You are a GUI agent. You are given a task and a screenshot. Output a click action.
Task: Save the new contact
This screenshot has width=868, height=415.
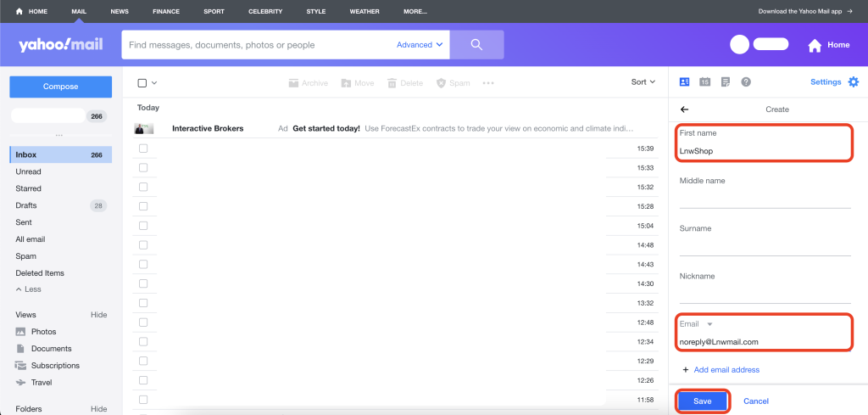pyautogui.click(x=702, y=401)
